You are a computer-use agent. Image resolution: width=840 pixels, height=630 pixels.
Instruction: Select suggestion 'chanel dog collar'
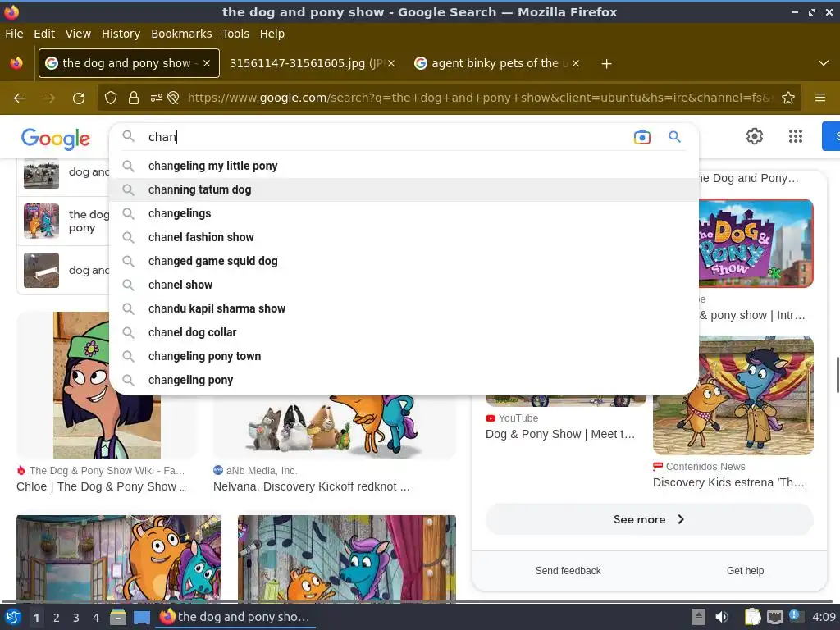(x=404, y=332)
